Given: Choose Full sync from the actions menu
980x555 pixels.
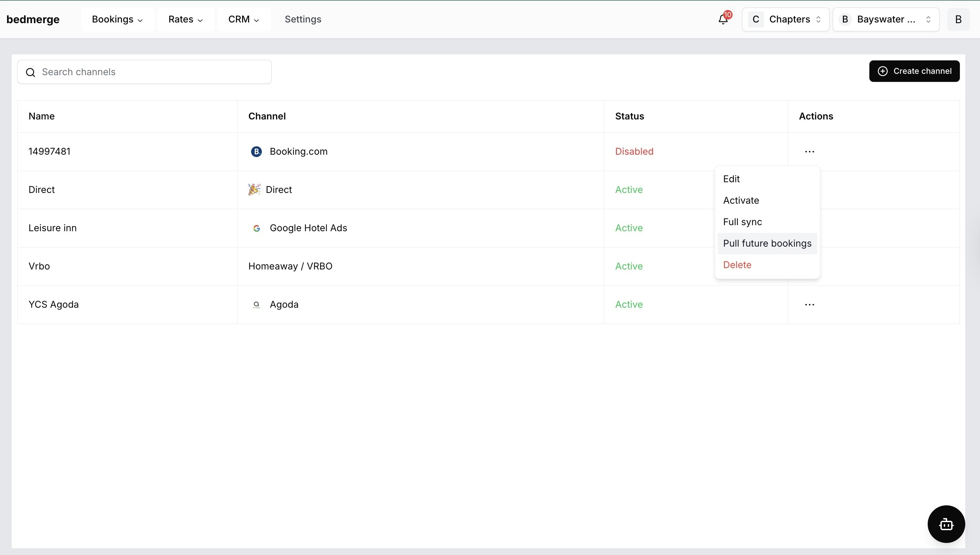Looking at the screenshot, I should tap(742, 222).
